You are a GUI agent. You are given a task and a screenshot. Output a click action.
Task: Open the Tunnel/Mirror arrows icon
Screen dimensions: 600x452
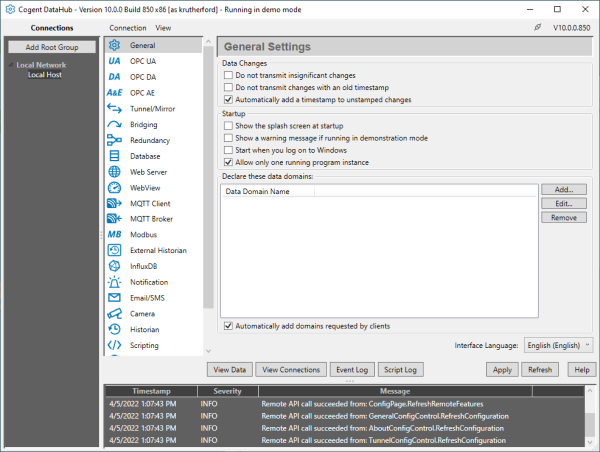click(114, 109)
